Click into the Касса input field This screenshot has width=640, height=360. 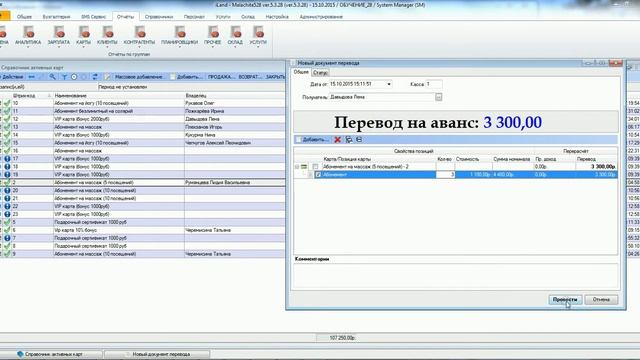pos(433,84)
